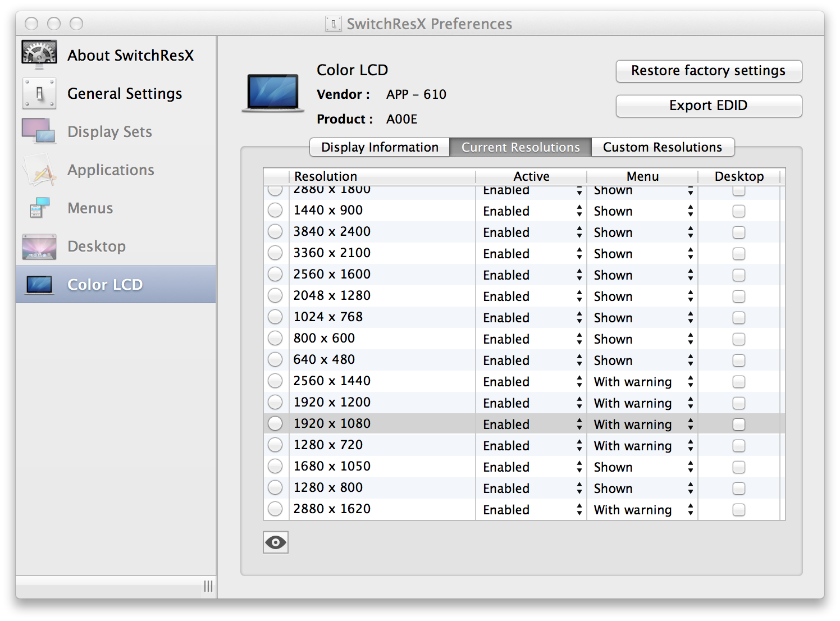This screenshot has width=840, height=621.
Task: Click the large Color LCD laptop image
Action: coord(273,93)
